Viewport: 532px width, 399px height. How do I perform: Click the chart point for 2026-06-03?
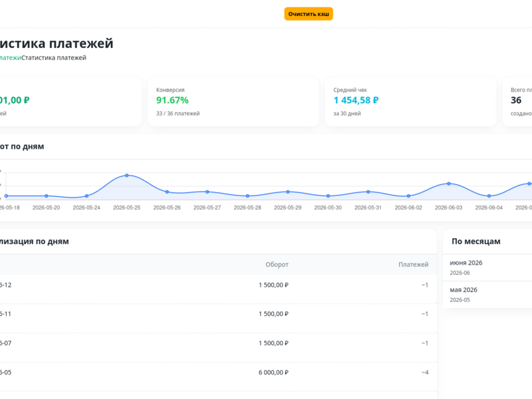pos(449,184)
